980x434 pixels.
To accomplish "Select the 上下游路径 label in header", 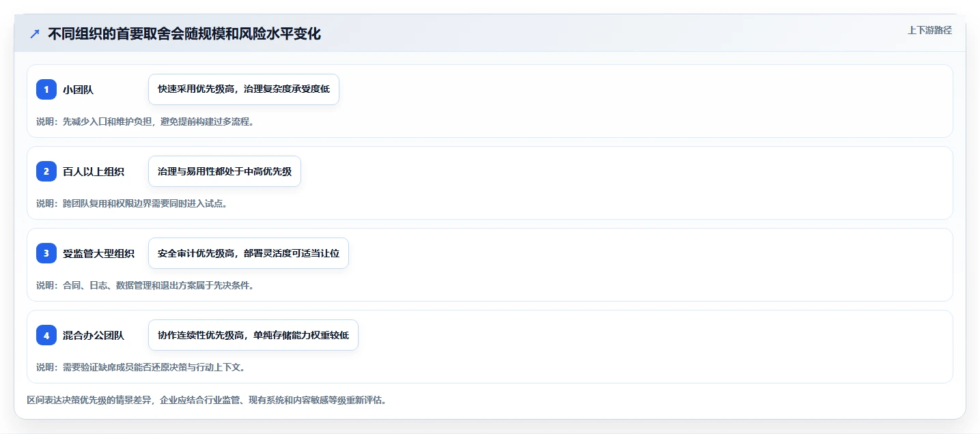I will click(x=929, y=30).
